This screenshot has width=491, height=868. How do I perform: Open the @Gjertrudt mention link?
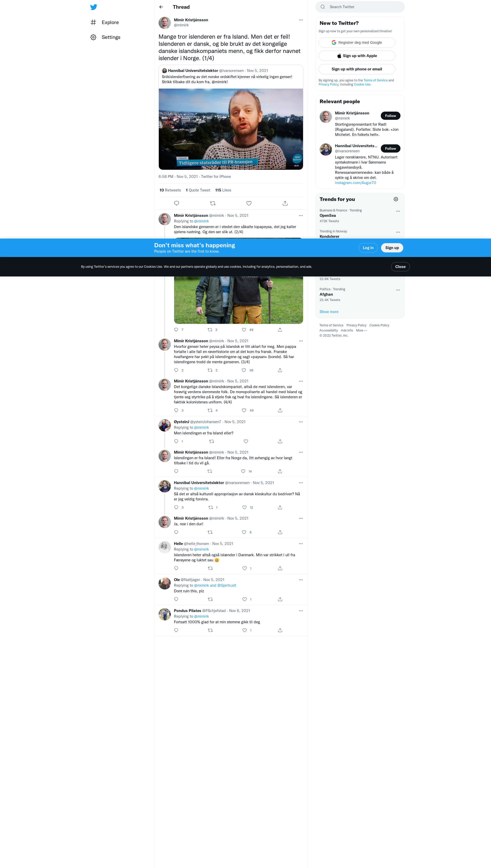click(227, 585)
